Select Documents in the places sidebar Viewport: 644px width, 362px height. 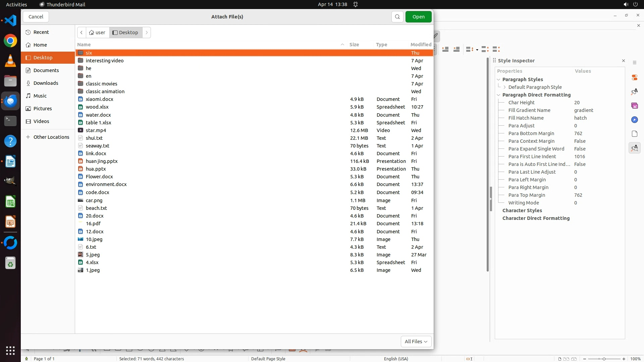pos(46,70)
